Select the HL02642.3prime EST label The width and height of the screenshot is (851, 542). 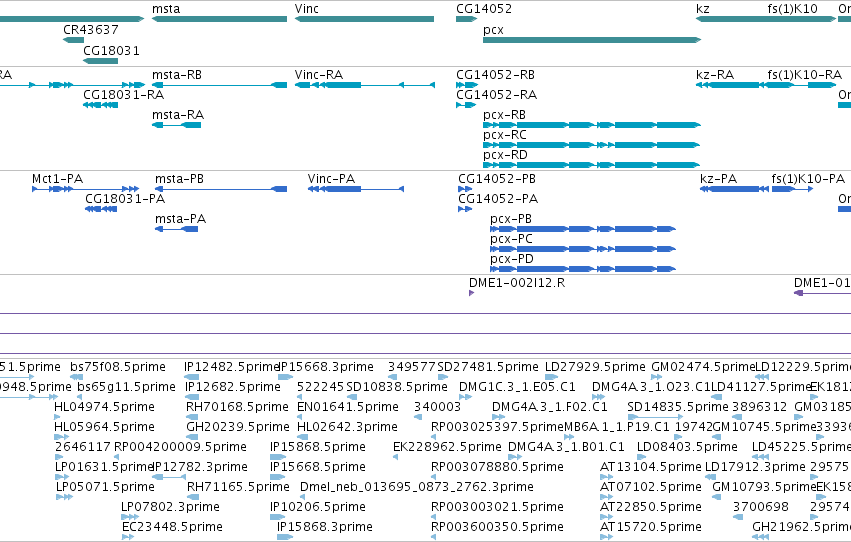click(x=347, y=428)
